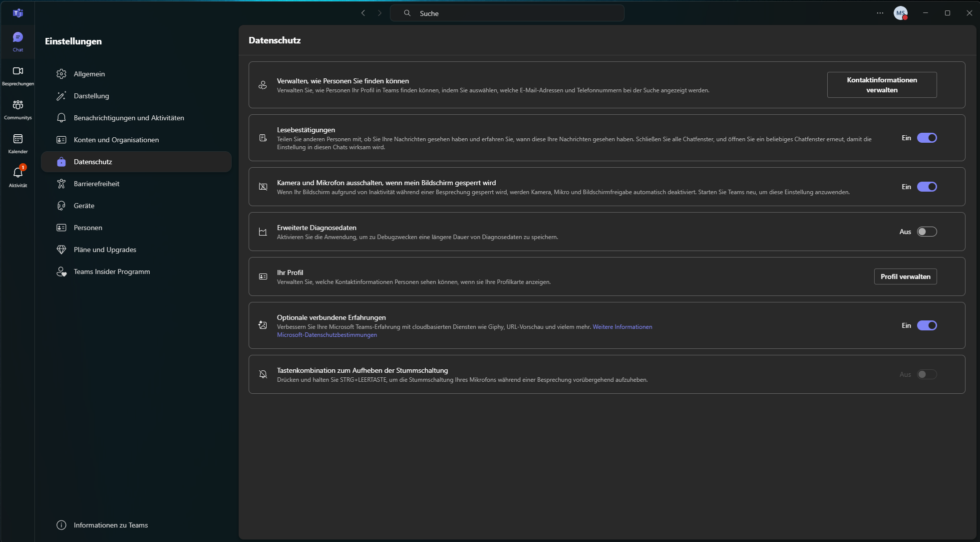
Task: Open the Suche search field
Action: click(x=506, y=13)
